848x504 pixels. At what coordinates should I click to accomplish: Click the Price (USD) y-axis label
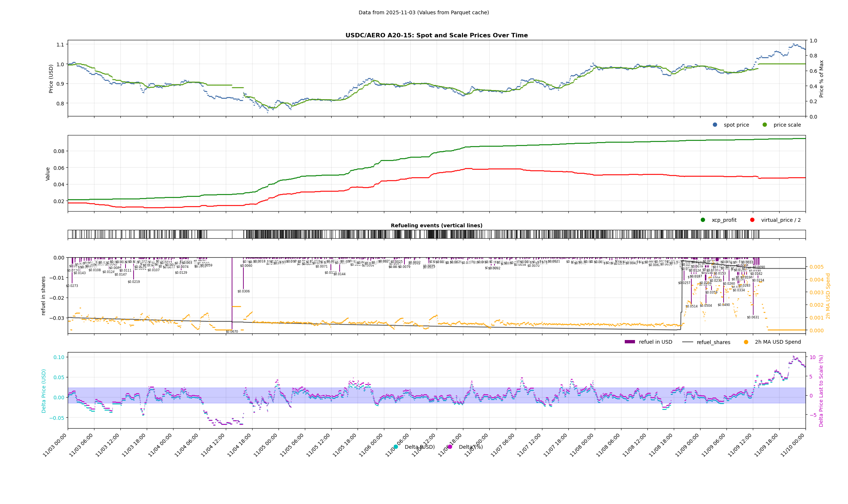click(x=51, y=78)
